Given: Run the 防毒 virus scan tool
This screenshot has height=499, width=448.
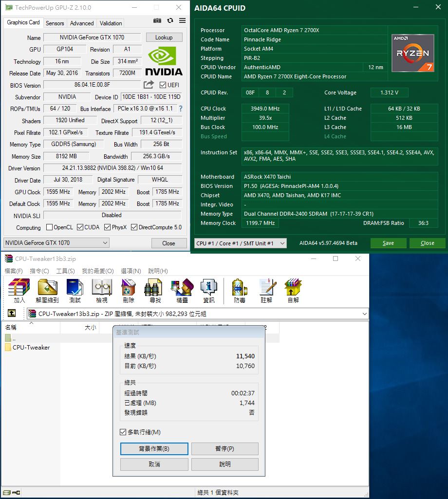Looking at the screenshot, I should tap(239, 291).
